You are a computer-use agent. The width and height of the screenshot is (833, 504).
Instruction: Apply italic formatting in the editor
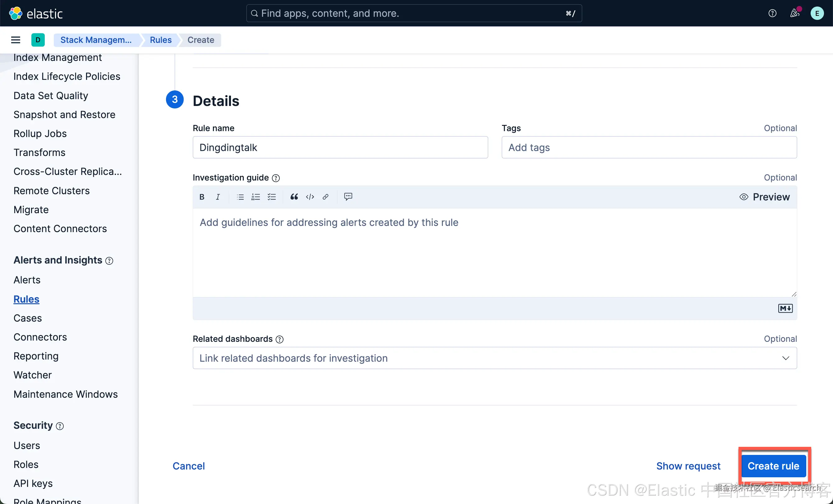coord(218,197)
